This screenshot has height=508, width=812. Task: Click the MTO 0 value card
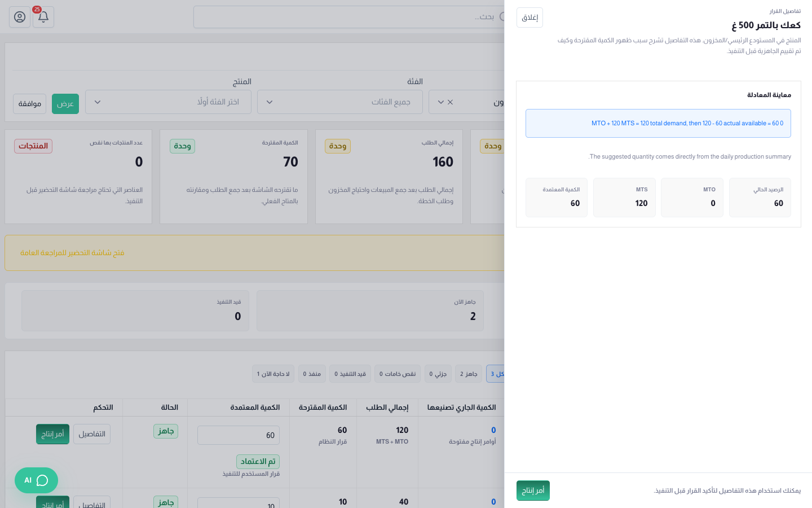[692, 198]
